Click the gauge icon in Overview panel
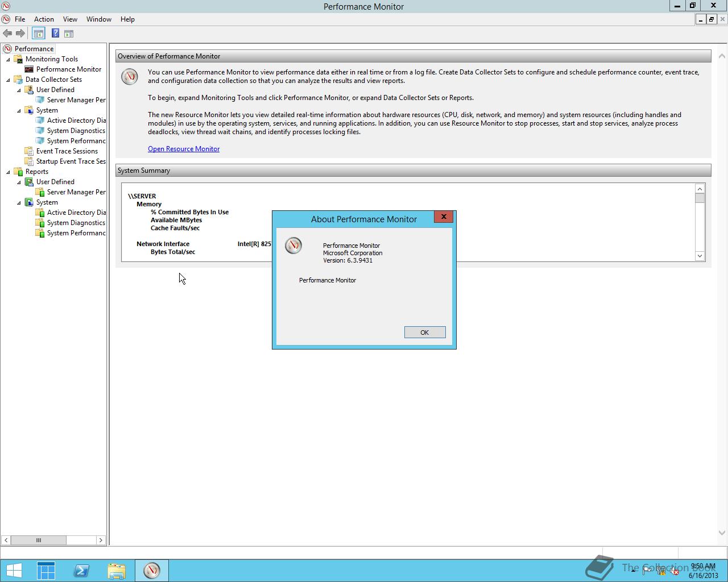 coord(130,77)
